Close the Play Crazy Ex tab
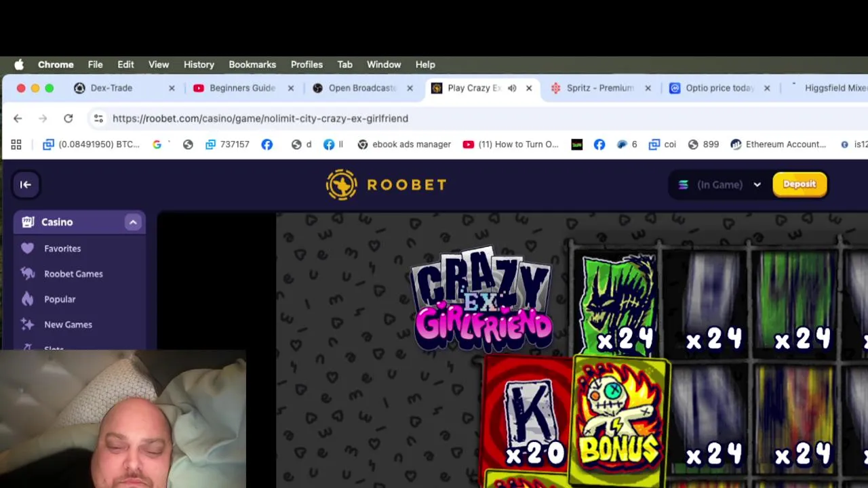 tap(529, 88)
